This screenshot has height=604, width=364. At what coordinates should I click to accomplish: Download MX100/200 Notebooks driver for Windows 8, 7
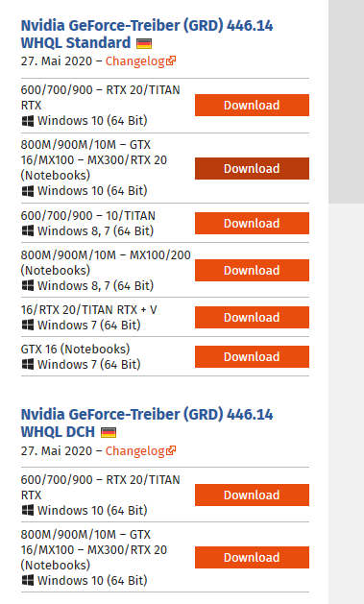click(252, 270)
